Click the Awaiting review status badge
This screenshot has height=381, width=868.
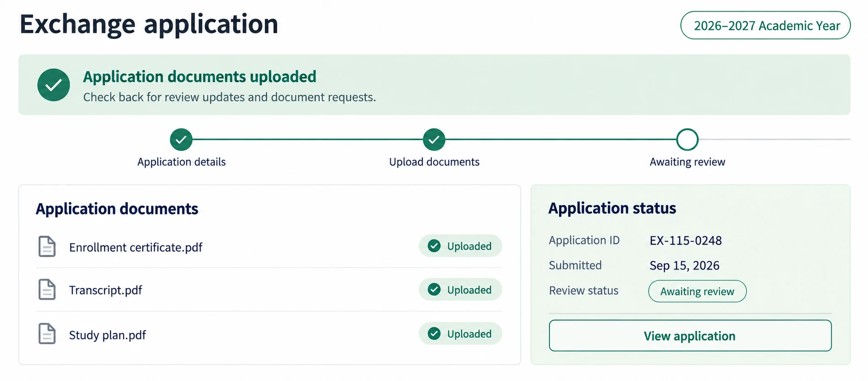click(697, 292)
